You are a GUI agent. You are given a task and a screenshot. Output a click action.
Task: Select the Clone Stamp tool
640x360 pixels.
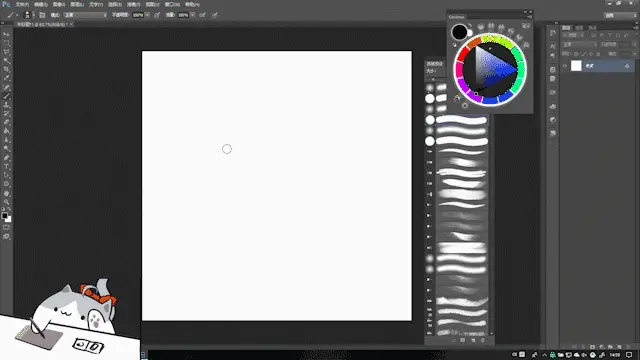click(x=7, y=105)
